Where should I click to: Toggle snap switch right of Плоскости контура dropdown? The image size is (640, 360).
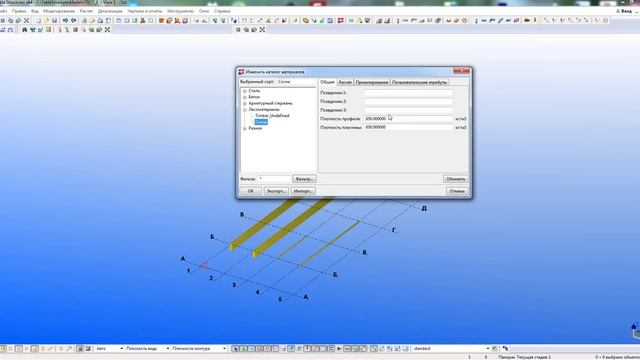coord(235,349)
